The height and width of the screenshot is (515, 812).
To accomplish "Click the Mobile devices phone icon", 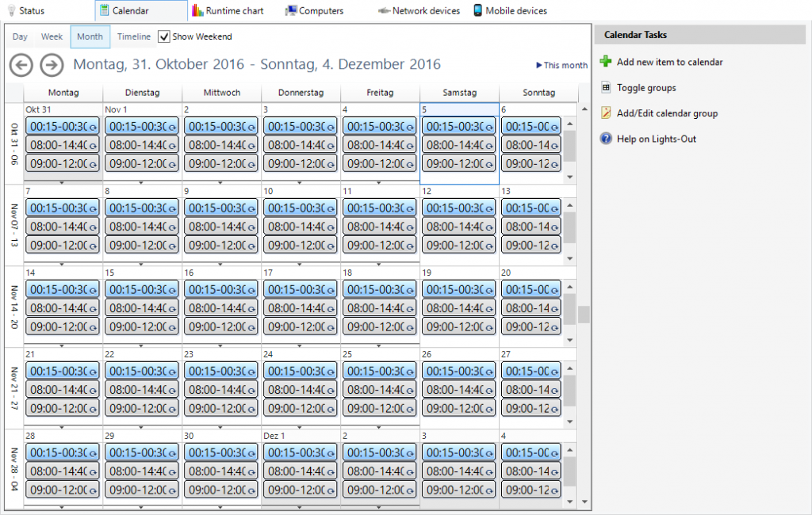I will pyautogui.click(x=477, y=10).
